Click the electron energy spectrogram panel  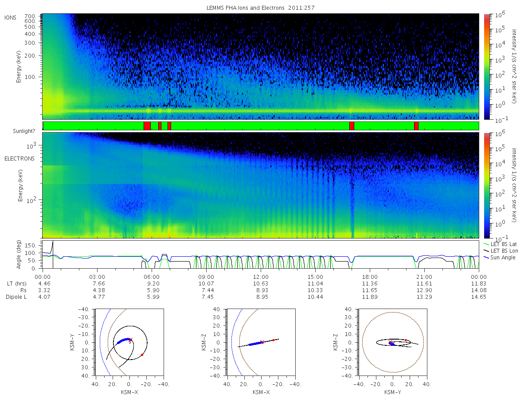[261, 185]
